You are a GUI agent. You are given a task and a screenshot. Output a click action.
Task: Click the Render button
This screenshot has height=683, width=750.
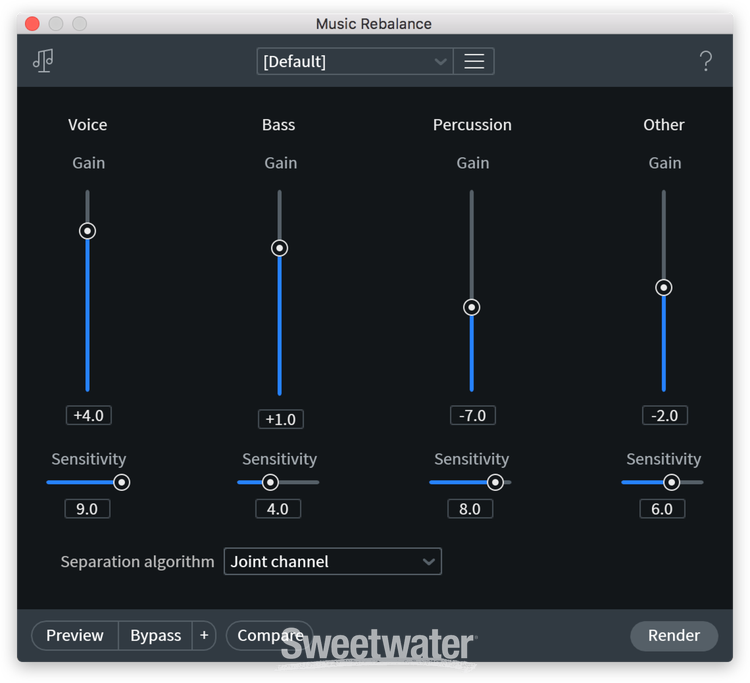[673, 636]
